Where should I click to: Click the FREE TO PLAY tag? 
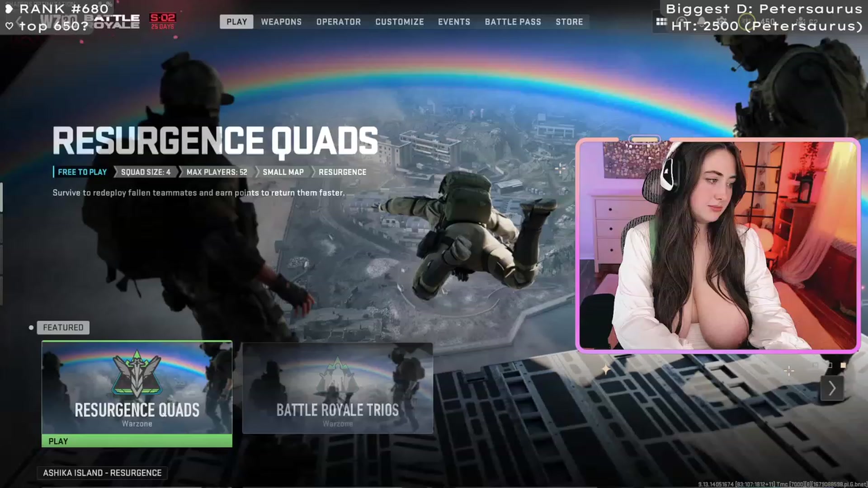(x=82, y=172)
